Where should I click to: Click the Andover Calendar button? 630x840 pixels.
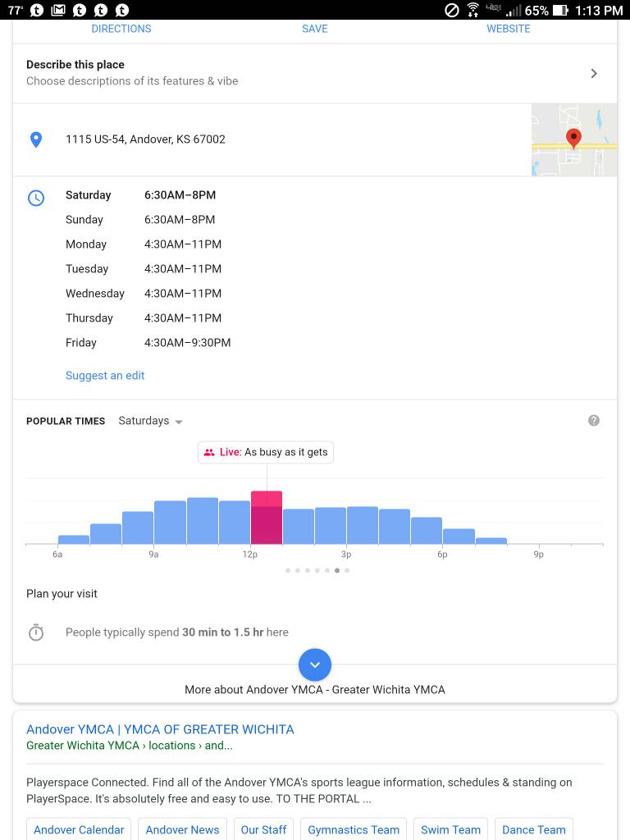pos(79,829)
